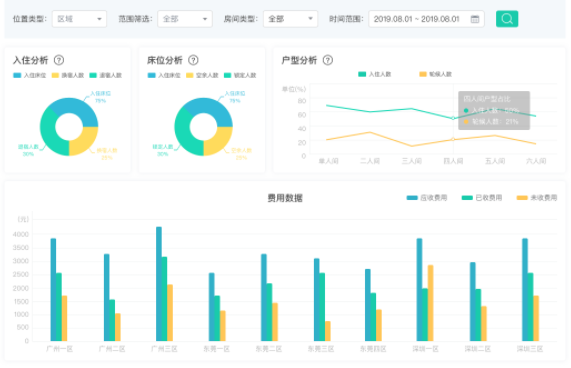Toggle orange 轮候人数 legend in 户型分析
The width and height of the screenshot is (571, 368).
pos(435,74)
